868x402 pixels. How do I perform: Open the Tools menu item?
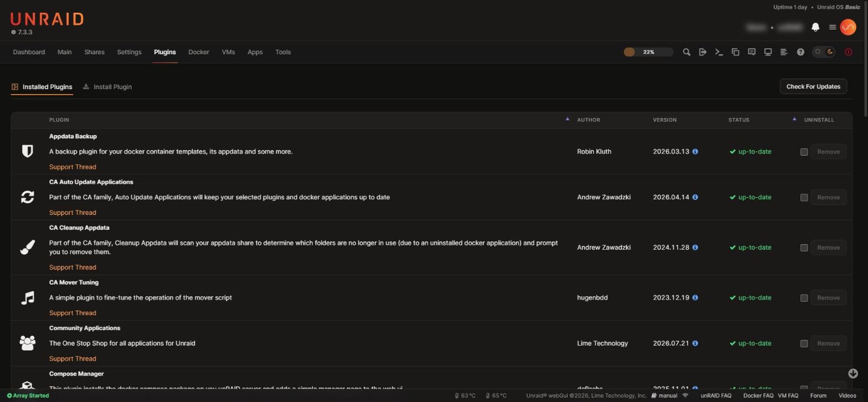283,52
